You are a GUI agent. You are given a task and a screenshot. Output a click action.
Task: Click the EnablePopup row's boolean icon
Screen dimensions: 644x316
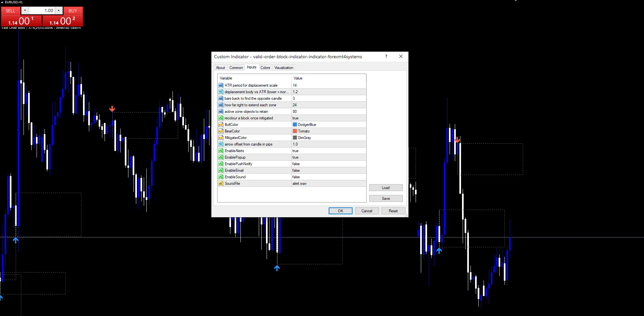tap(221, 157)
